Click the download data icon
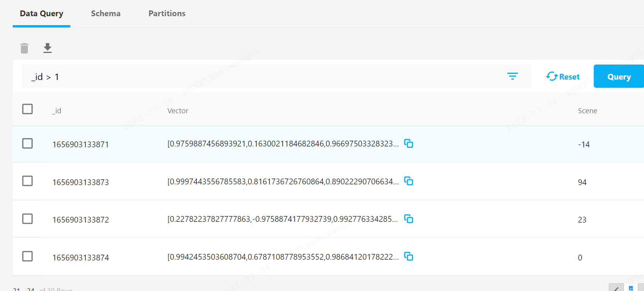 click(x=48, y=48)
